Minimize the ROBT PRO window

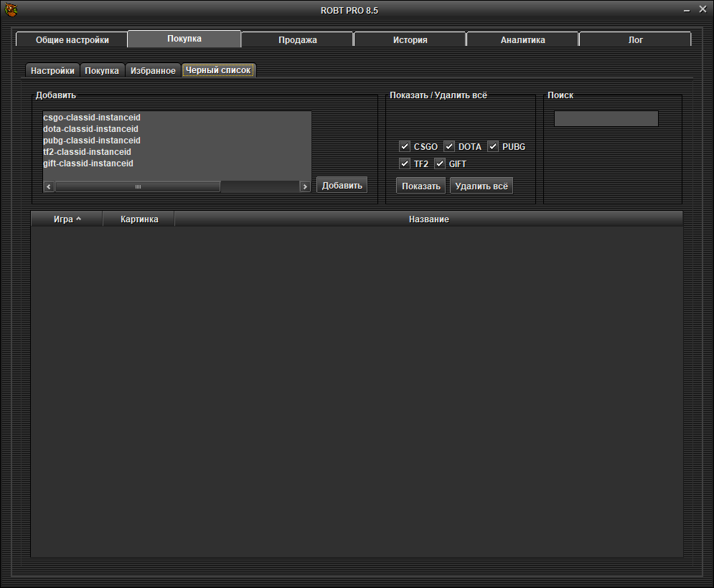[683, 10]
